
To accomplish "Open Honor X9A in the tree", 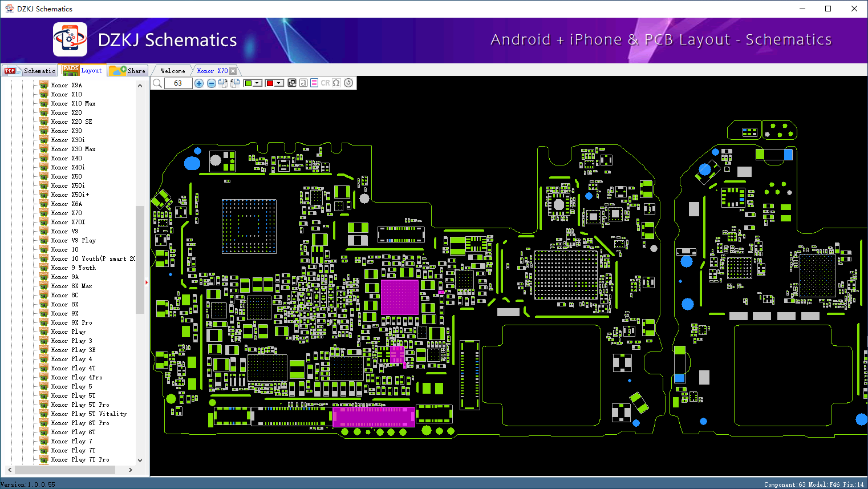I will [x=66, y=85].
